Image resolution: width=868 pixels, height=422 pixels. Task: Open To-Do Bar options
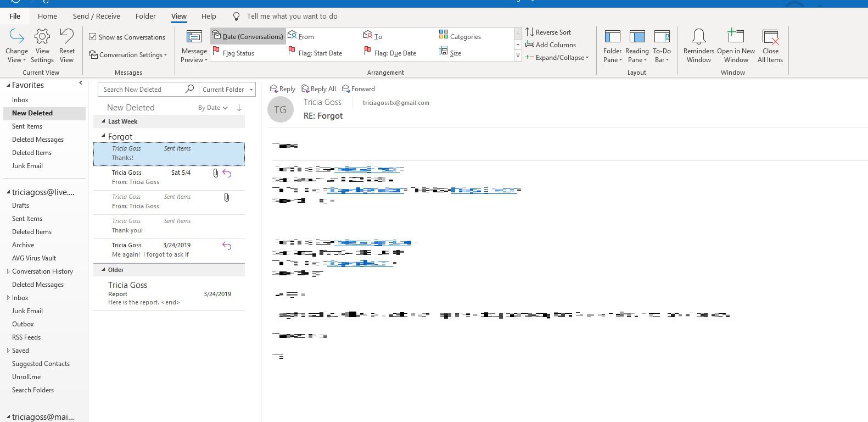click(662, 46)
